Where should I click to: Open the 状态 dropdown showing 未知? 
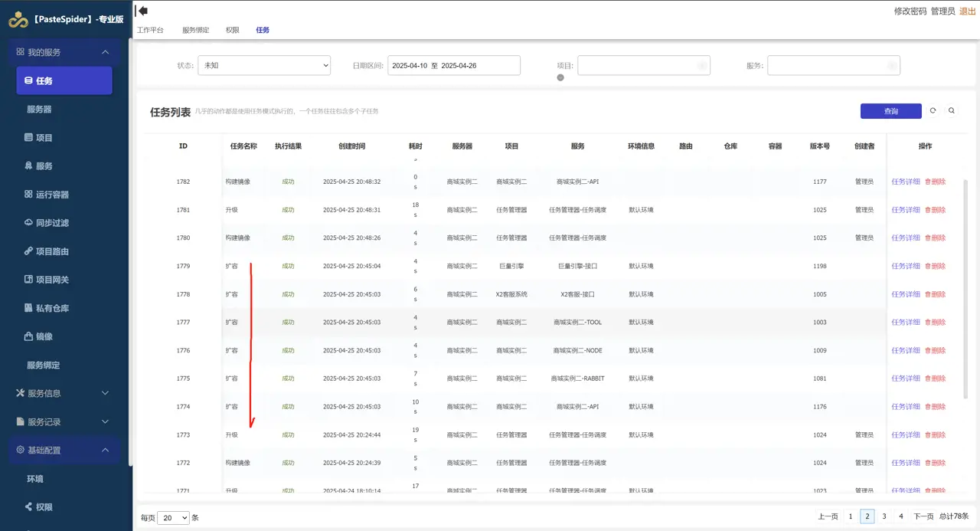[264, 65]
